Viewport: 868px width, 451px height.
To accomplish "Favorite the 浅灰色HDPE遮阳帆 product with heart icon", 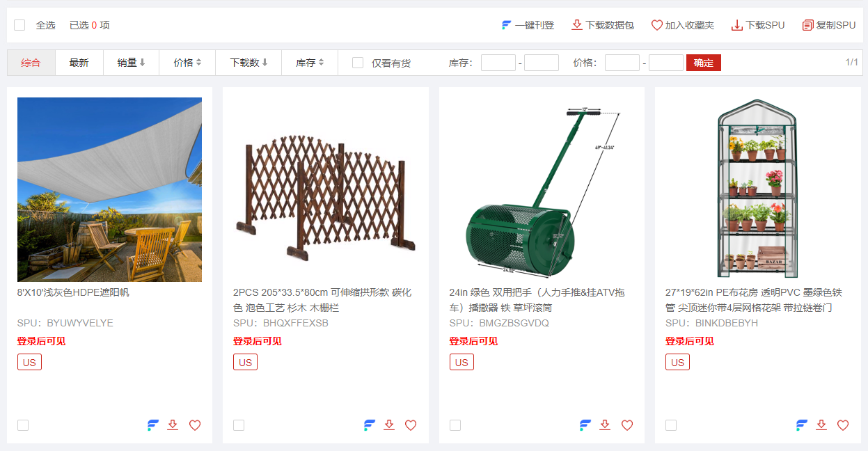I will (x=195, y=425).
